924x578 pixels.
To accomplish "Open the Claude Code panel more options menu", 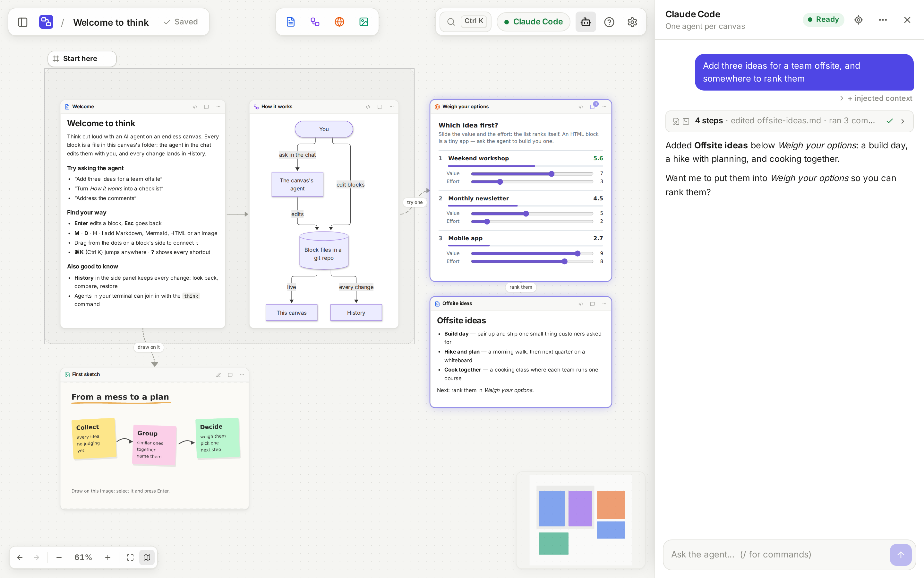I will coord(883,20).
